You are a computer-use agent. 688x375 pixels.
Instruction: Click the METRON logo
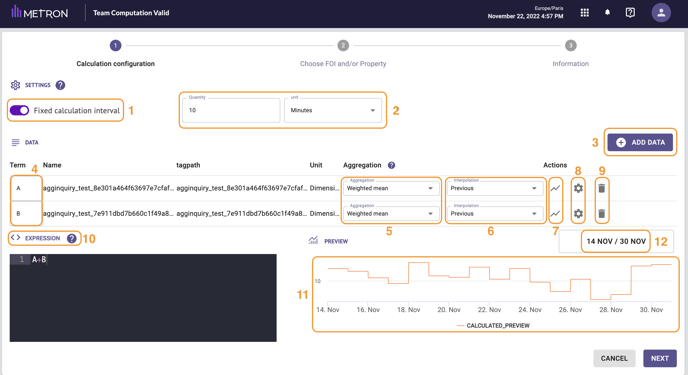pyautogui.click(x=39, y=12)
